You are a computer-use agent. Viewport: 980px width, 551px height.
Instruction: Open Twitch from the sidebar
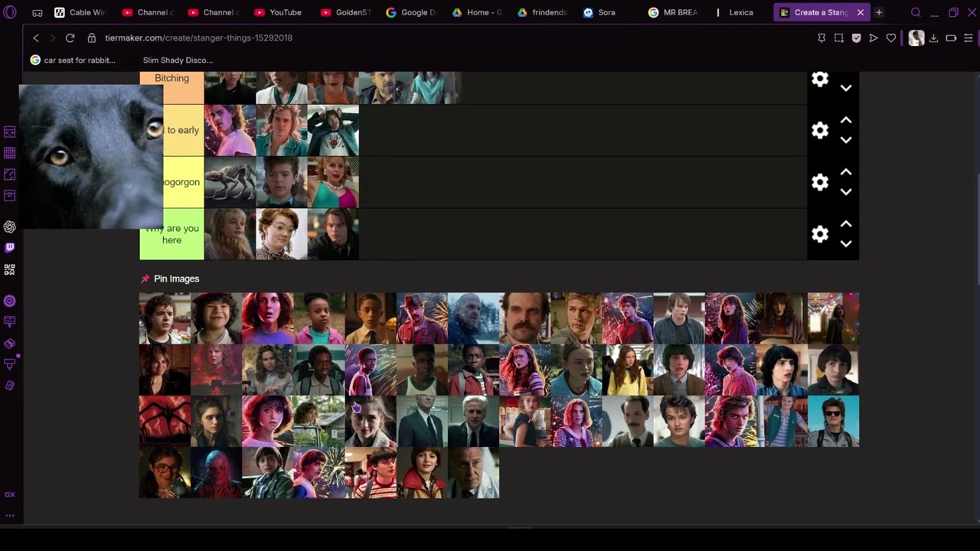[10, 248]
